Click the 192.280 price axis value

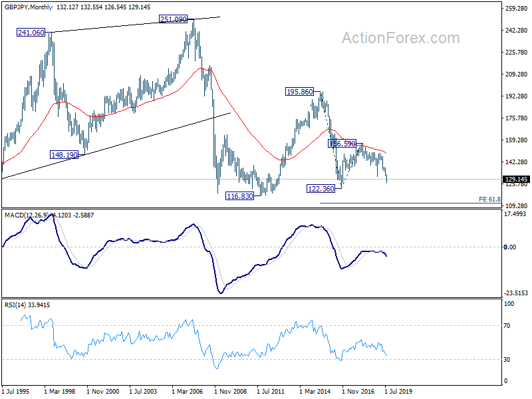[x=516, y=96]
